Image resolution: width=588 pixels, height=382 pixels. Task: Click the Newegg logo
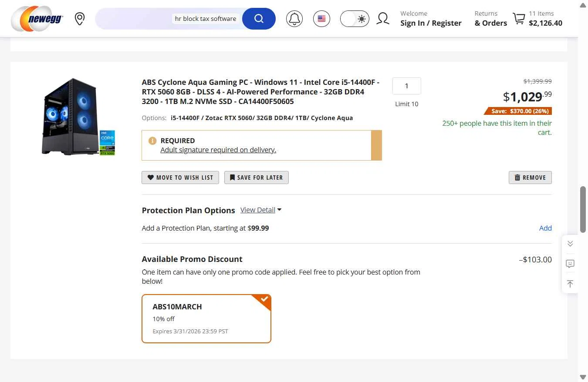click(37, 19)
